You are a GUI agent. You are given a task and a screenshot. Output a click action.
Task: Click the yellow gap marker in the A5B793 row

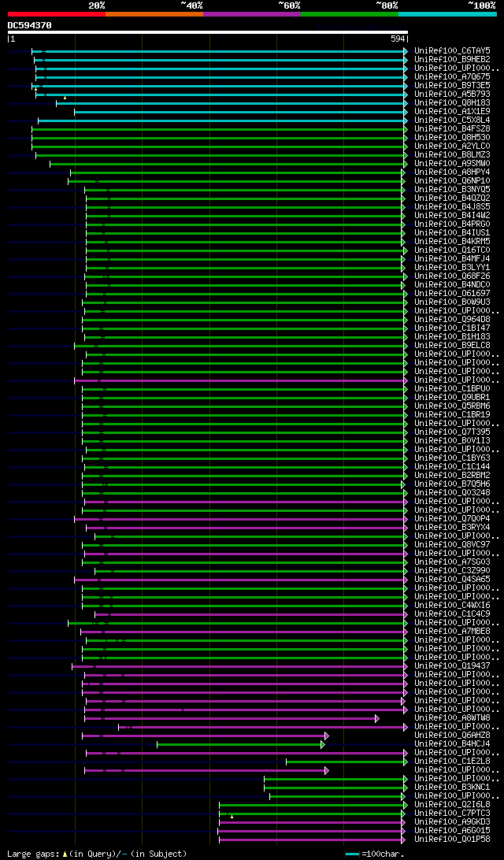pos(65,98)
